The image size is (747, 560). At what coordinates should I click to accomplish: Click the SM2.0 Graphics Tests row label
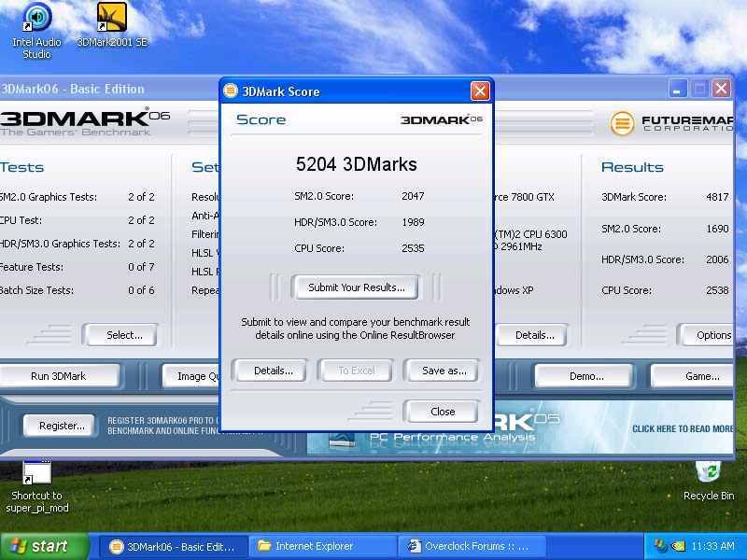(49, 197)
